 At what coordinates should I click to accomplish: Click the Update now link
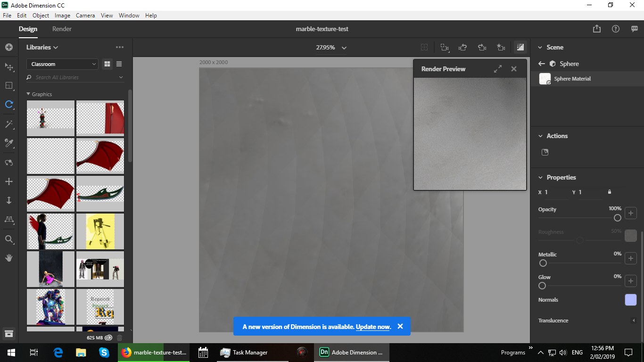pos(373,327)
